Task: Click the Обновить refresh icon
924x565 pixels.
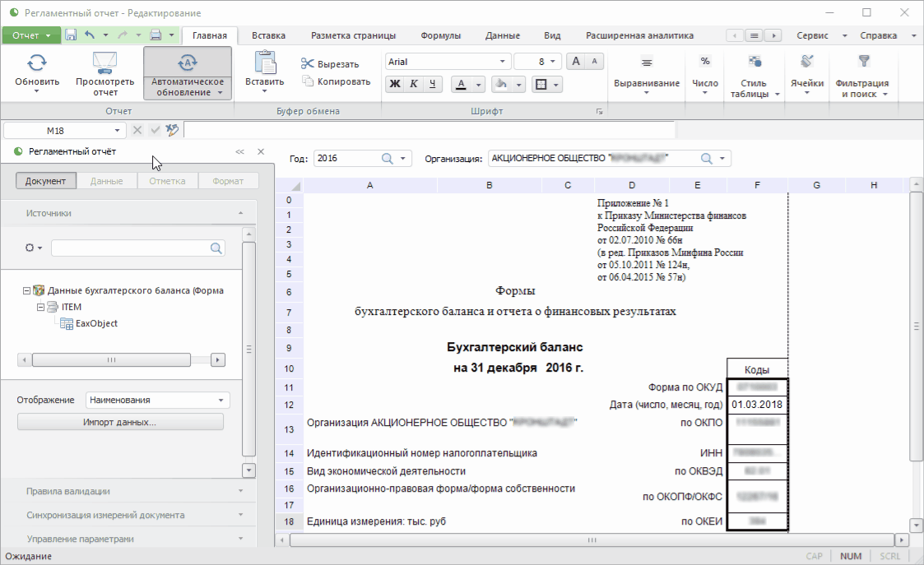Action: click(37, 63)
